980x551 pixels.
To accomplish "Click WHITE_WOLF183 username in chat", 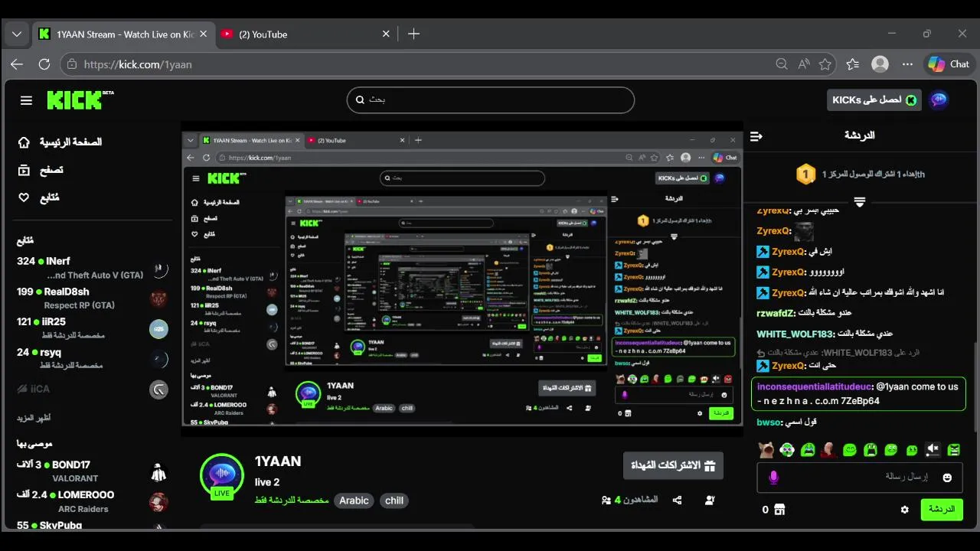I will [794, 334].
